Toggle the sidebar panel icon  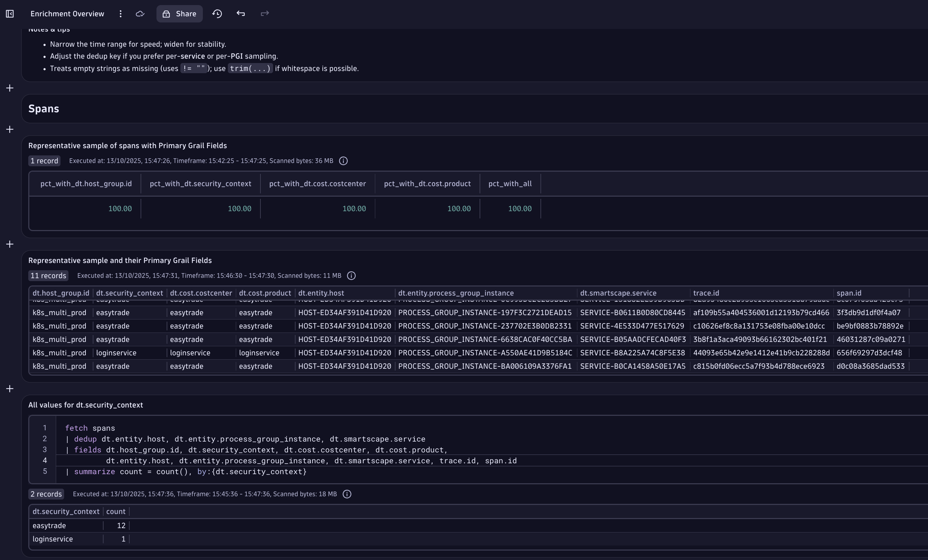click(10, 14)
